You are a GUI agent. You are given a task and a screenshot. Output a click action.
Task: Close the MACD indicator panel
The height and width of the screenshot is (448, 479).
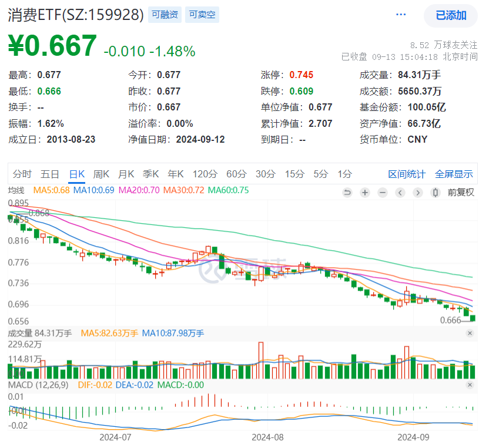click(x=470, y=385)
